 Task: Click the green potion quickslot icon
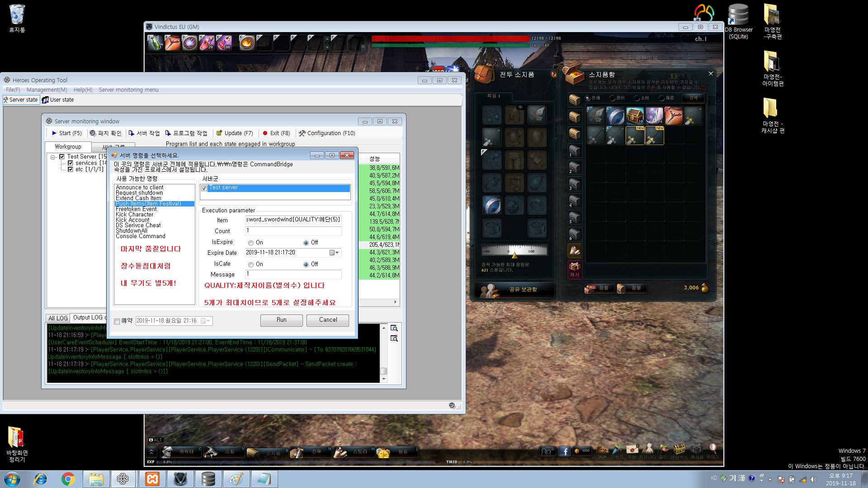click(x=155, y=43)
